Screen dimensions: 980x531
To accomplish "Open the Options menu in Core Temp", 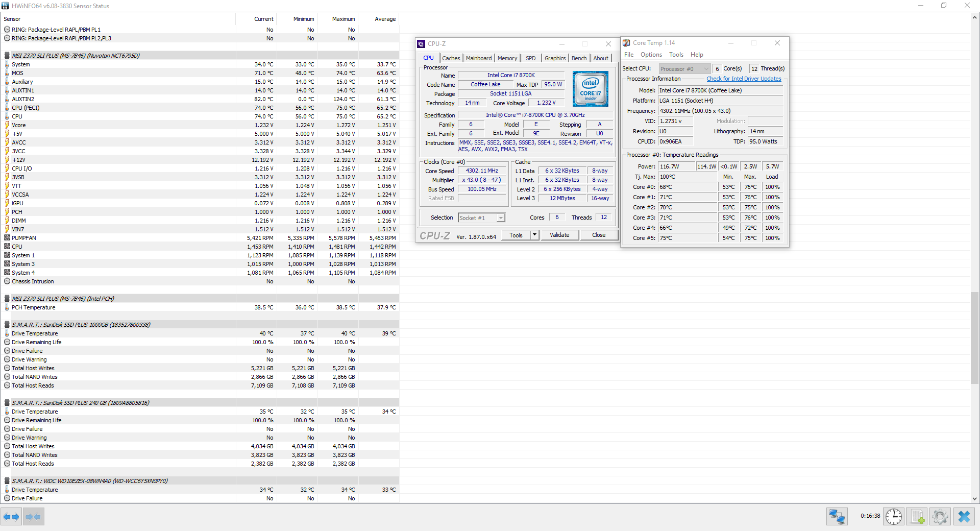I will click(x=651, y=55).
